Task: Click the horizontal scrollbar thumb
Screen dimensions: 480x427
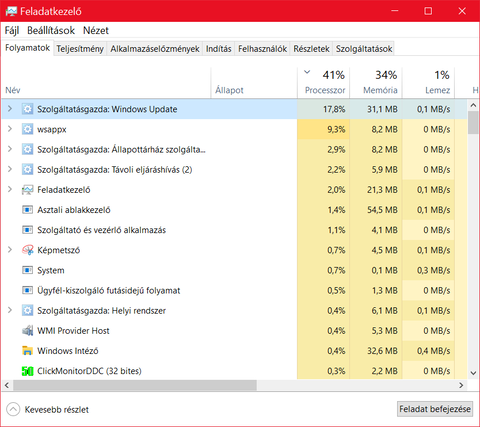Action: [135, 385]
